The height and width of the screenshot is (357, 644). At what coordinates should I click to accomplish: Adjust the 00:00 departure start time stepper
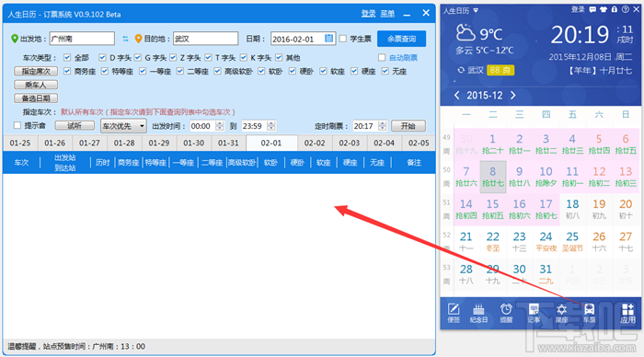[x=220, y=126]
